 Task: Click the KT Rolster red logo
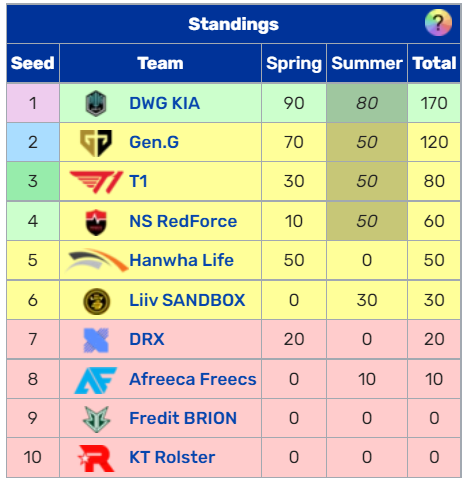pos(96,458)
